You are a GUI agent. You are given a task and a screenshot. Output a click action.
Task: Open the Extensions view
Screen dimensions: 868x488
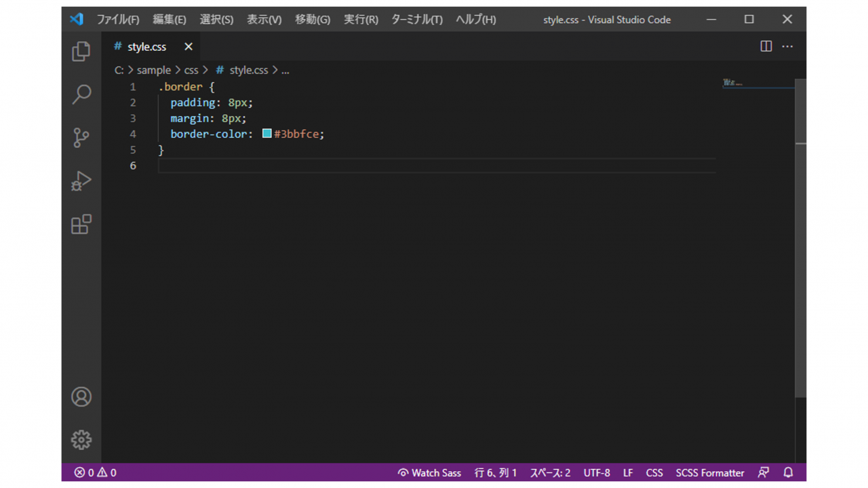[81, 224]
